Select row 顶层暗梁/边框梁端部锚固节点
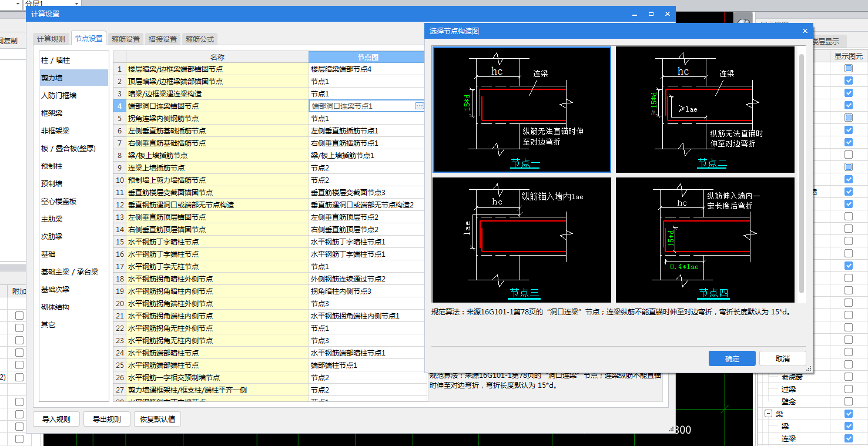The image size is (868, 446). (x=217, y=81)
